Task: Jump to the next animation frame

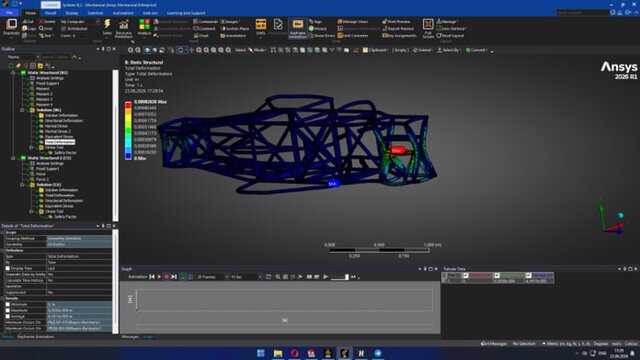Action: pos(174,277)
